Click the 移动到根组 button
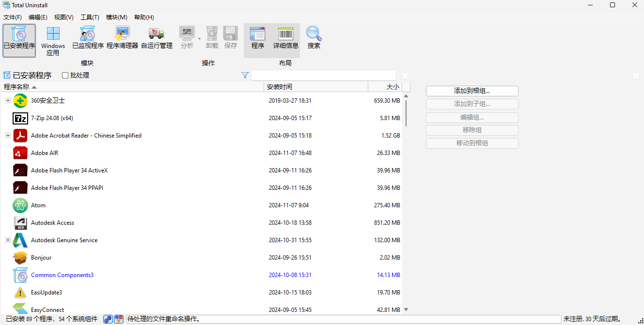The height and width of the screenshot is (325, 644). point(472,143)
